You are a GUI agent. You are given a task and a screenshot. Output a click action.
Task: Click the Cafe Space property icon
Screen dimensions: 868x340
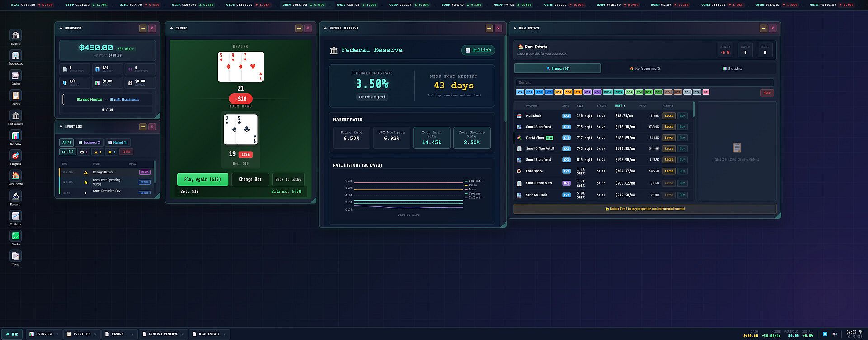pyautogui.click(x=519, y=171)
